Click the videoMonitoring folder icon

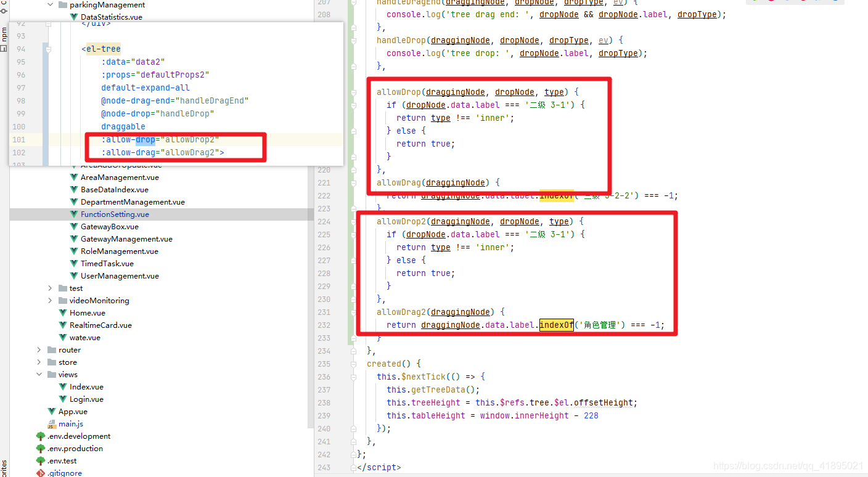tap(62, 301)
